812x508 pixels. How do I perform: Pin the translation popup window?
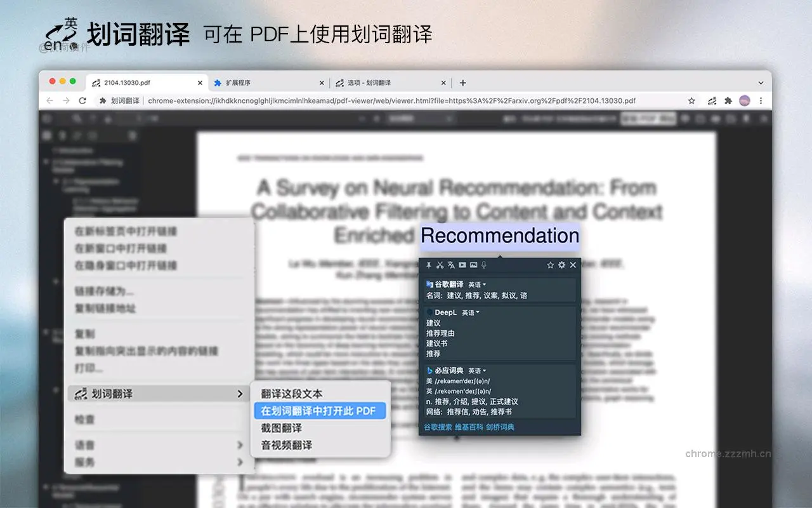point(428,265)
